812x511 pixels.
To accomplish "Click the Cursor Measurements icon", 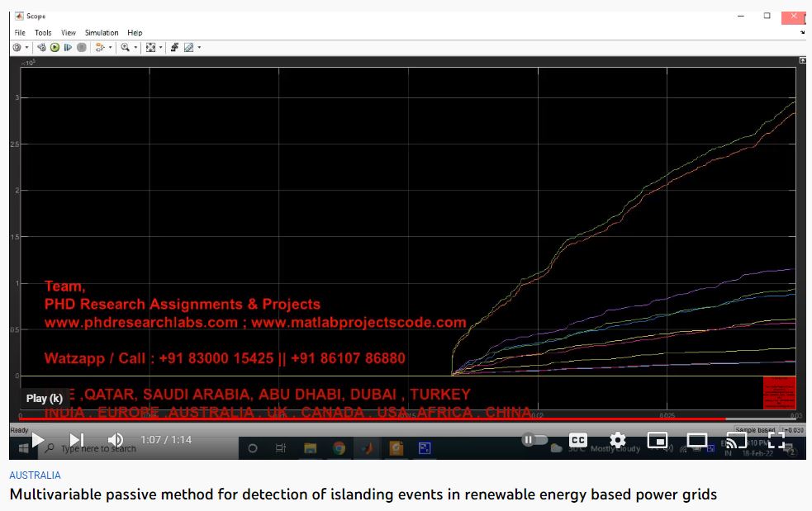I will click(188, 48).
